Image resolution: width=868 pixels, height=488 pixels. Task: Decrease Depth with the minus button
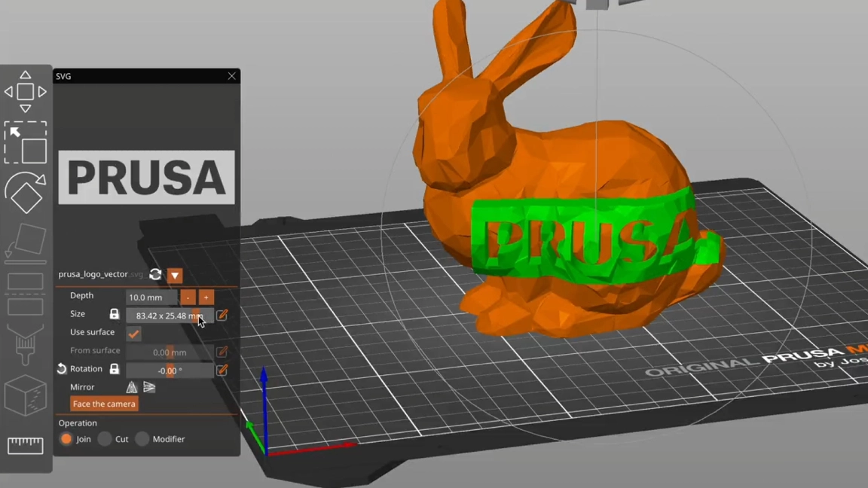pyautogui.click(x=188, y=297)
